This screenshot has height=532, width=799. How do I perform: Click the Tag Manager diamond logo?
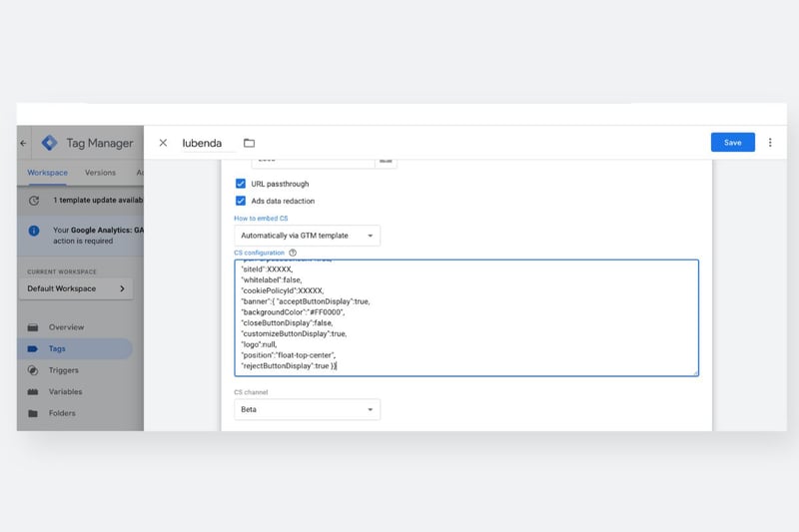[49, 143]
